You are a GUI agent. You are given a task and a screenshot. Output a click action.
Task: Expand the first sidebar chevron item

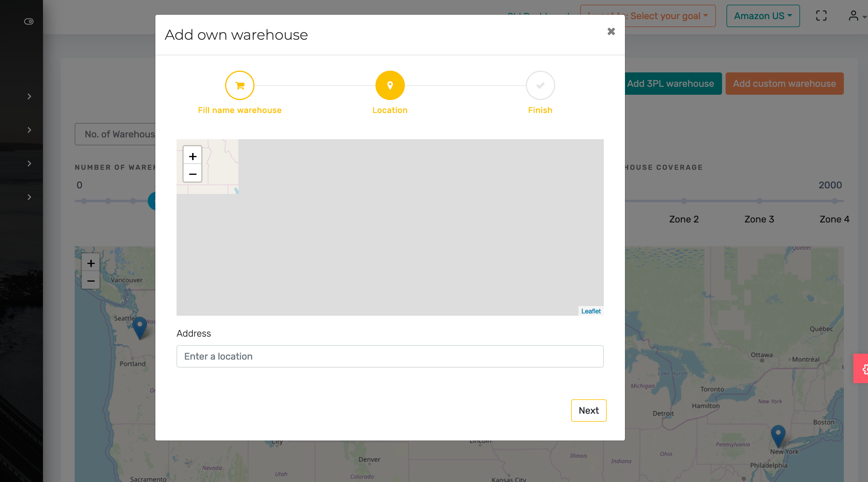pyautogui.click(x=29, y=97)
